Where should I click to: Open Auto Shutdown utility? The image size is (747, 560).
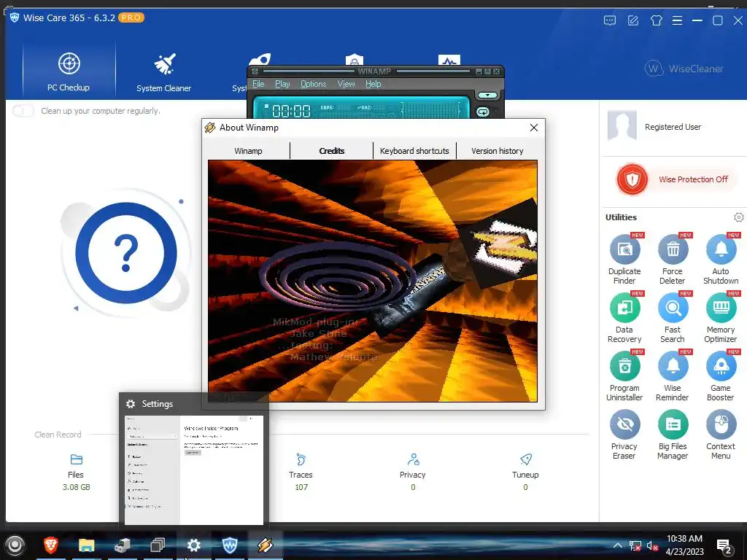pyautogui.click(x=721, y=260)
